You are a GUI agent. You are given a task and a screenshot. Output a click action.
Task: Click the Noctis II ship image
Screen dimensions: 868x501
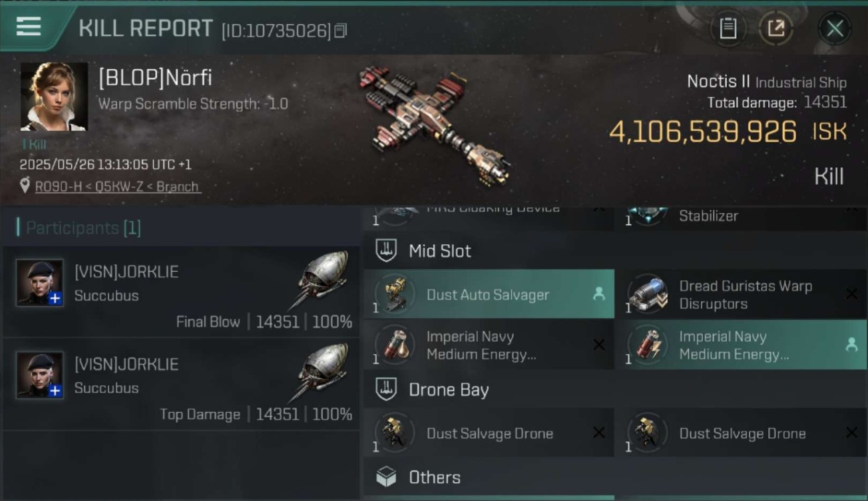coord(434,125)
